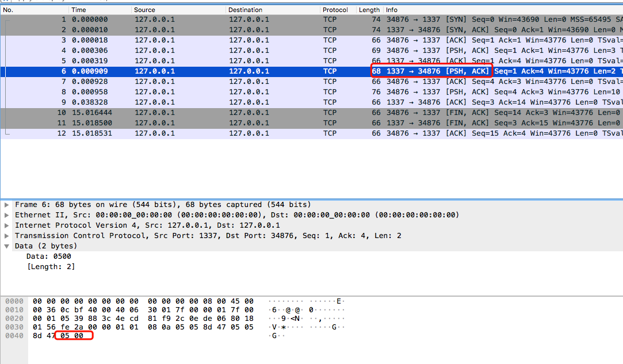Expand the Frame 6 details tree
The image size is (623, 364).
click(7, 205)
